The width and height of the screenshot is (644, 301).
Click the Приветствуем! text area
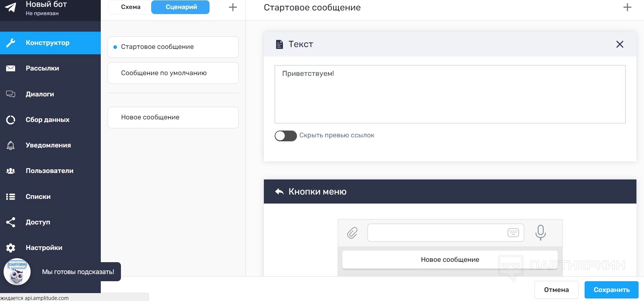pyautogui.click(x=450, y=94)
